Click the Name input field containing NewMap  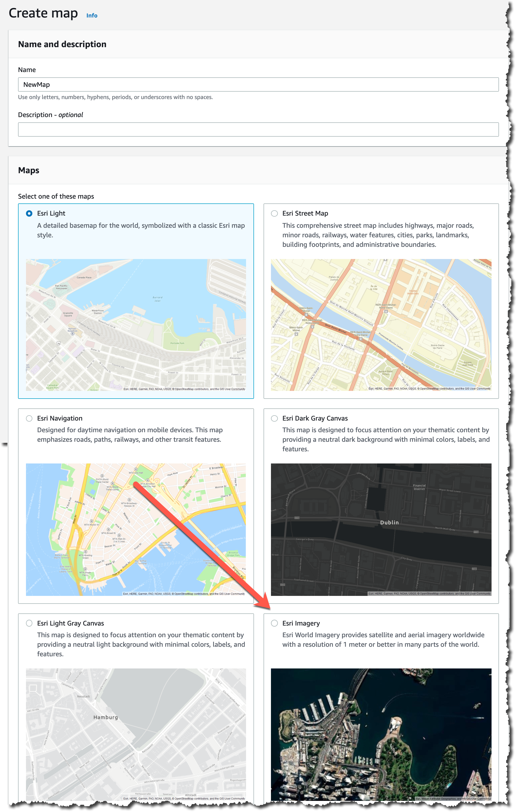pos(258,85)
